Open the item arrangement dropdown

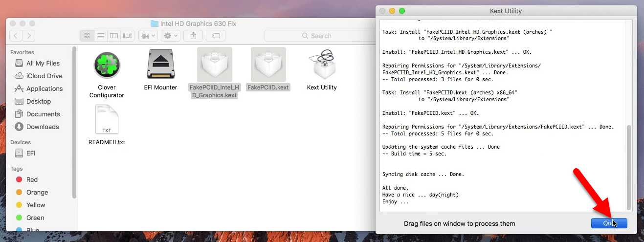[x=148, y=36]
